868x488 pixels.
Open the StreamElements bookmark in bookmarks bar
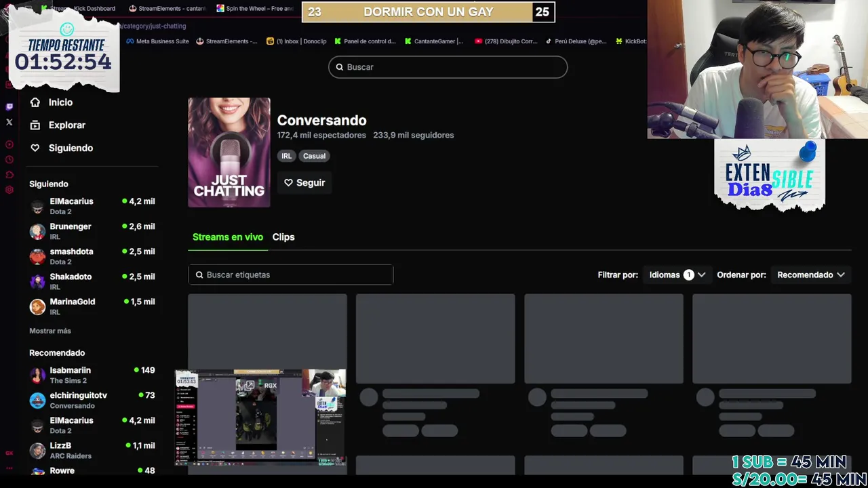click(226, 41)
